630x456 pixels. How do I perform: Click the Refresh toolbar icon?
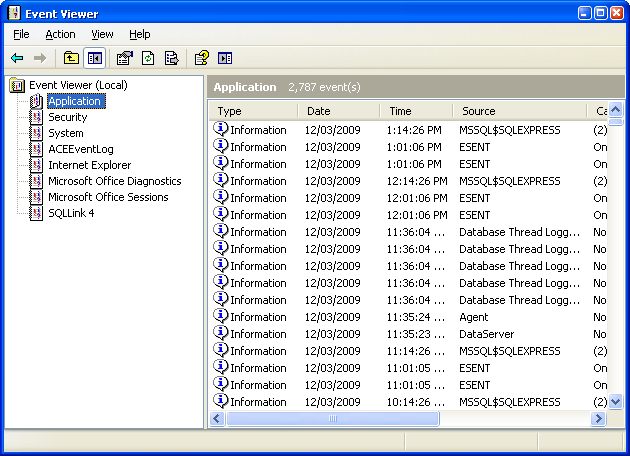[148, 58]
